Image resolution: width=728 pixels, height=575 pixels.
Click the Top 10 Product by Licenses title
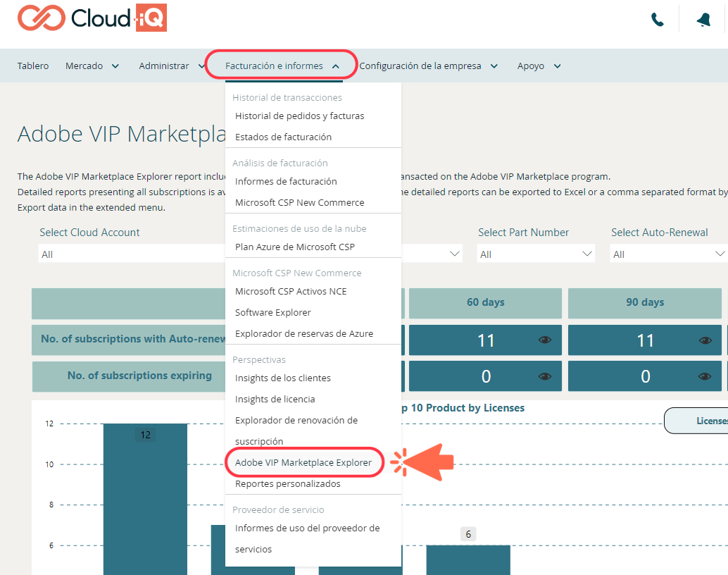tap(464, 408)
